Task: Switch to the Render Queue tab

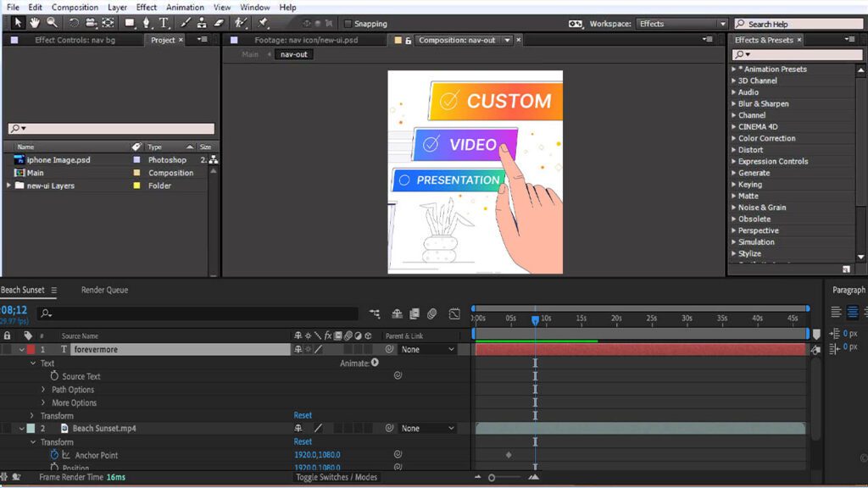Action: (104, 290)
